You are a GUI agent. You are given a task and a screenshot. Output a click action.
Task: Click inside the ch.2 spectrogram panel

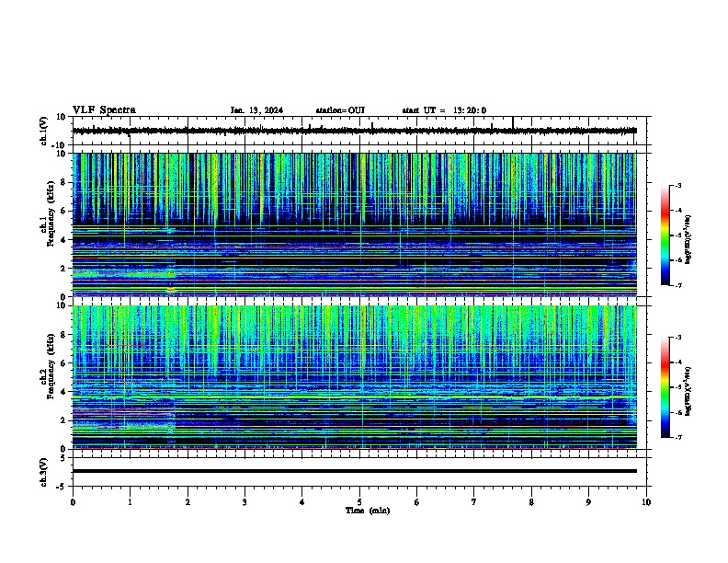355,377
